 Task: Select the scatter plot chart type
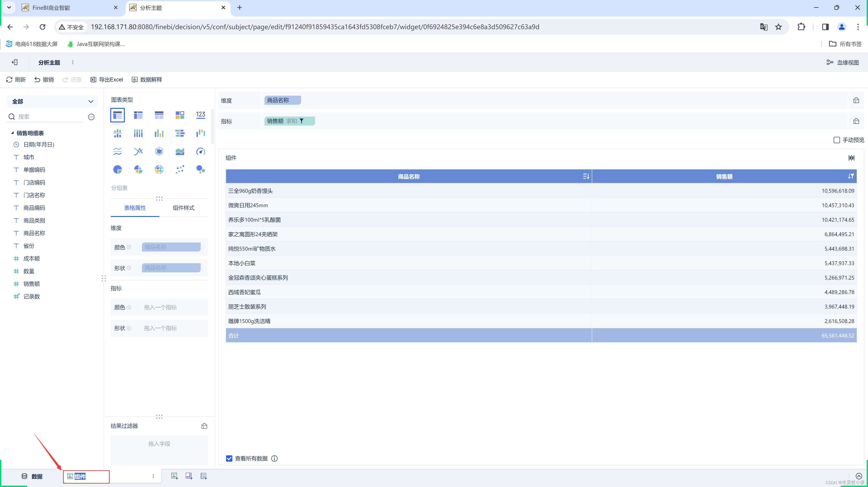[x=180, y=169]
